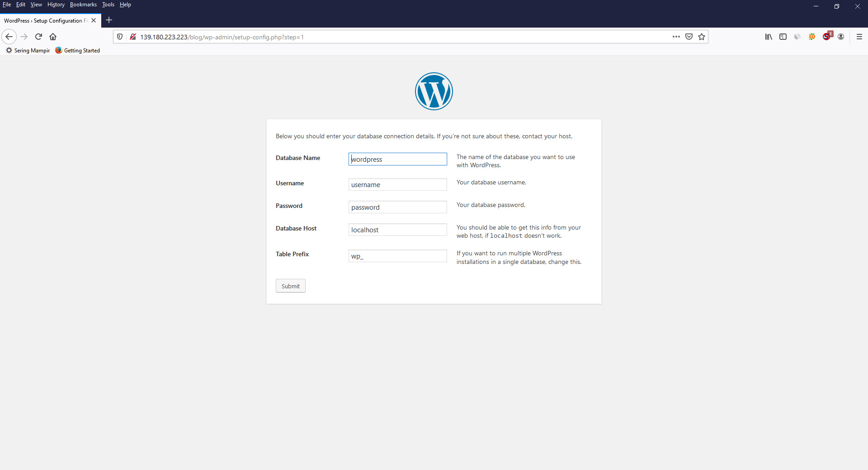Toggle the sidebar icon in the toolbar

[783, 37]
